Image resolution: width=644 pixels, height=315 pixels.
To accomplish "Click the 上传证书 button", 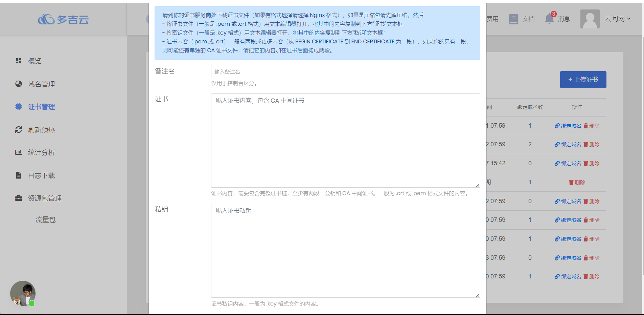I will coord(583,79).
